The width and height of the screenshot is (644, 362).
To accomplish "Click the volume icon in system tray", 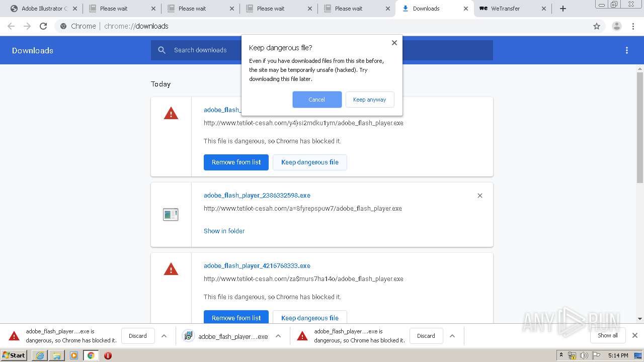I will click(584, 355).
